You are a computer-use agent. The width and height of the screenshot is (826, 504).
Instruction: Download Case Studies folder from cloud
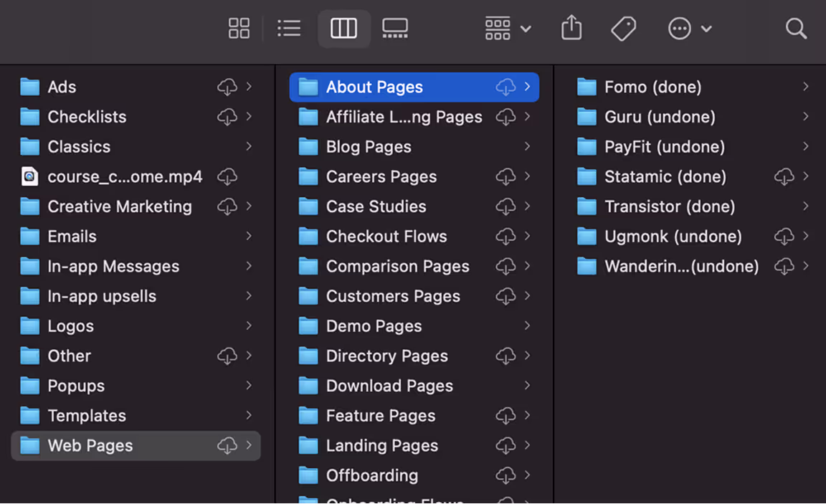pyautogui.click(x=505, y=206)
